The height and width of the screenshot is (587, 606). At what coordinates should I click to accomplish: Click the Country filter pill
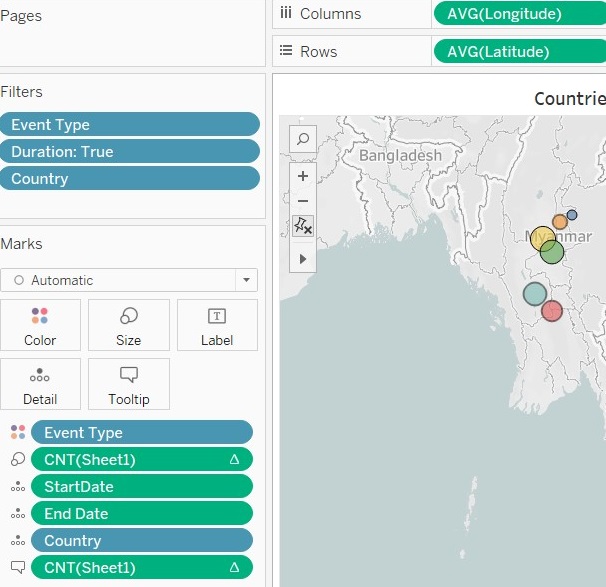pos(130,179)
